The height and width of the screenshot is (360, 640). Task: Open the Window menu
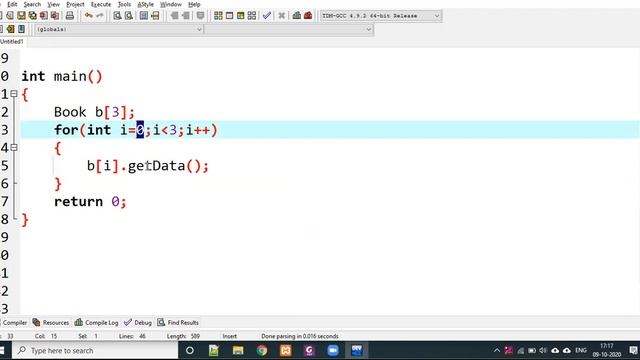[171, 4]
